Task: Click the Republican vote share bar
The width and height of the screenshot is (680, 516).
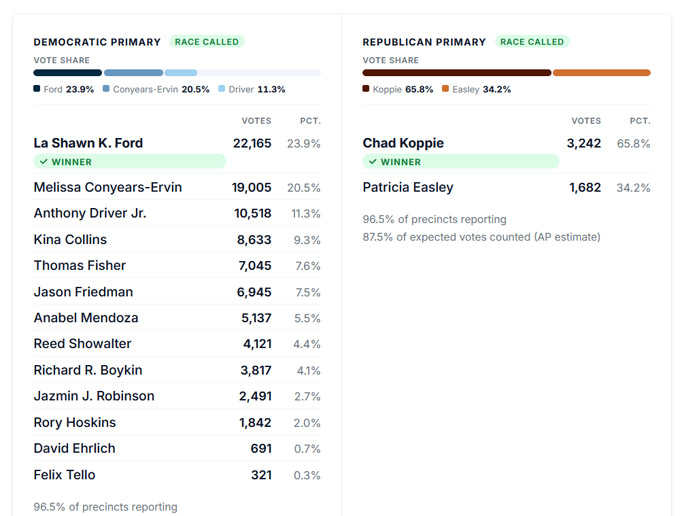Action: [x=506, y=72]
